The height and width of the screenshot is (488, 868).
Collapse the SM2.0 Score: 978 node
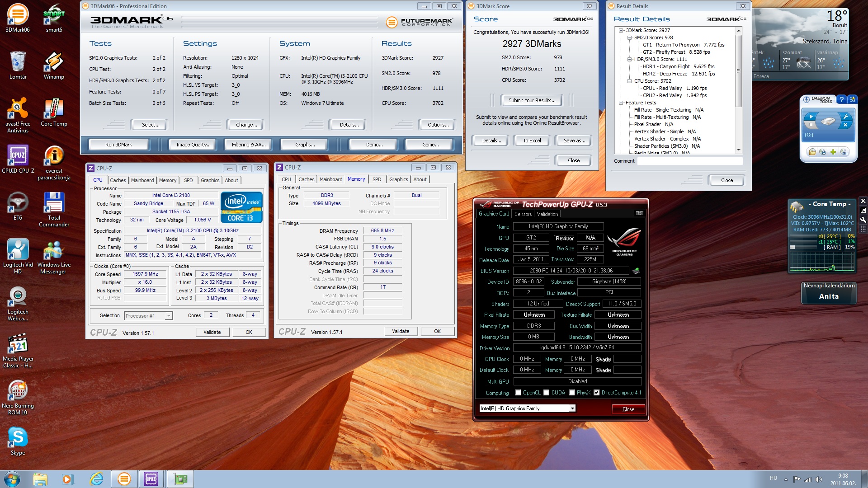pyautogui.click(x=629, y=38)
